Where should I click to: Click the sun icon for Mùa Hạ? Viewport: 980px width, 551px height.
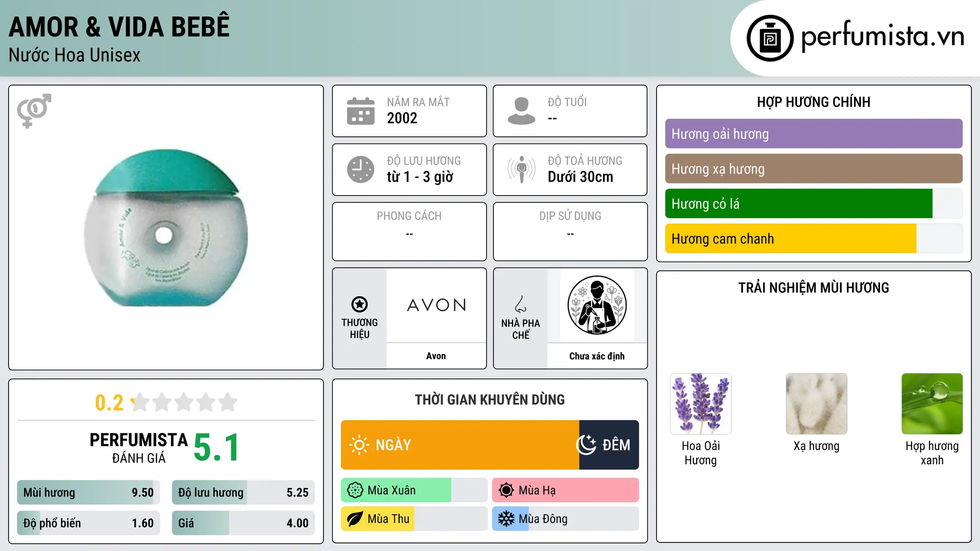506,490
